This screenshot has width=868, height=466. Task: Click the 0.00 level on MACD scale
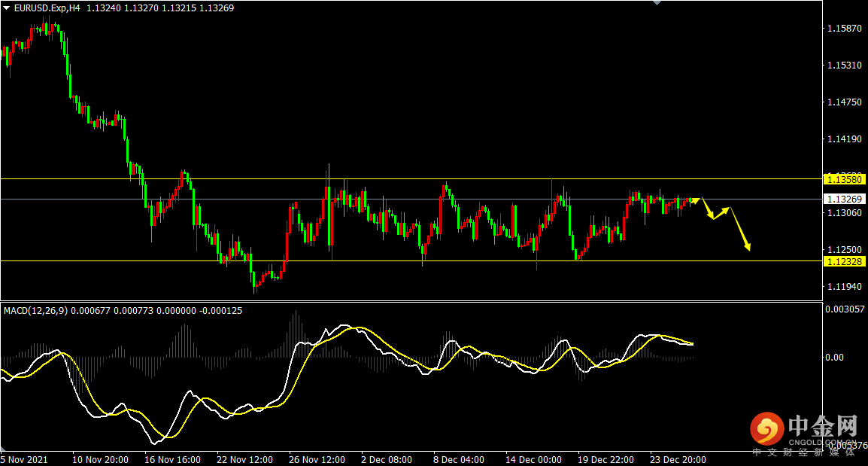tap(835, 358)
